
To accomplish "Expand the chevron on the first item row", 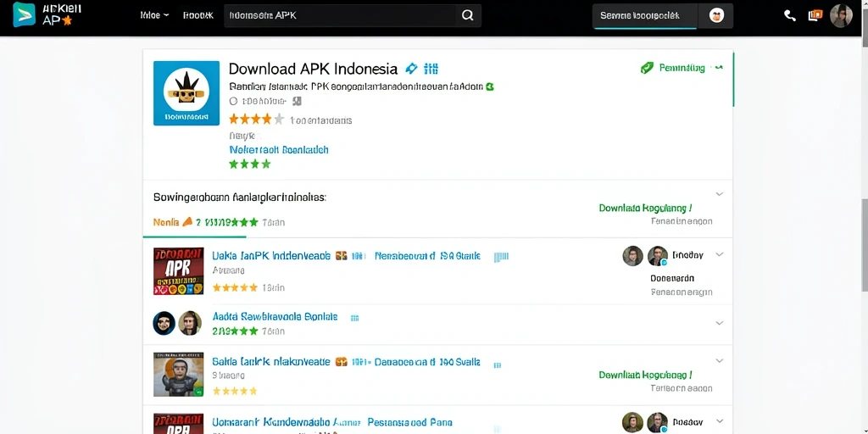I will point(719,254).
